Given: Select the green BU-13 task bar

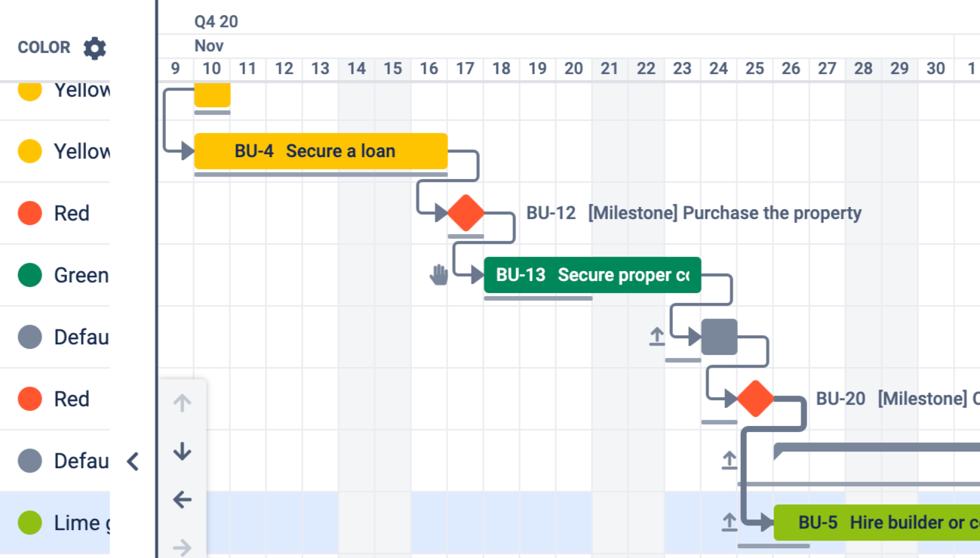Looking at the screenshot, I should [x=592, y=275].
